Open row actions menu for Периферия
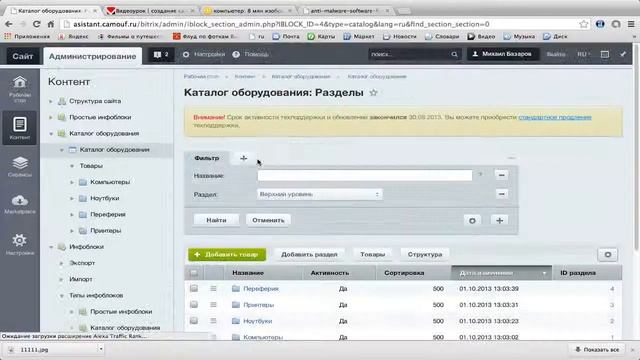The height and width of the screenshot is (360, 640). [213, 289]
